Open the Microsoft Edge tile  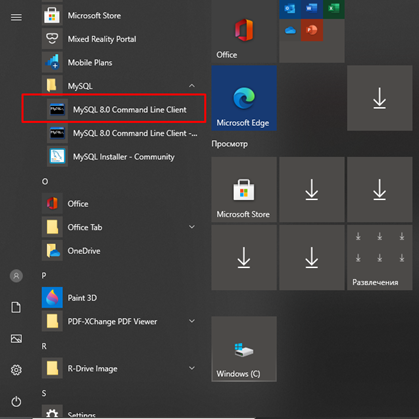[x=244, y=98]
